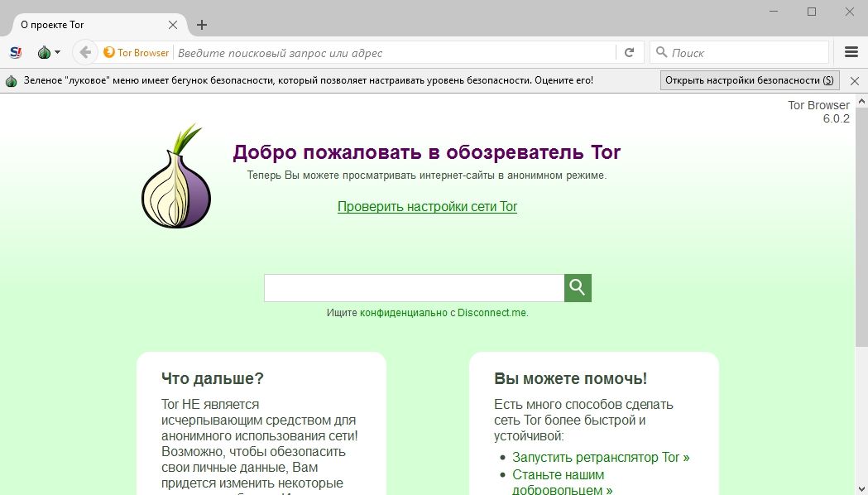The height and width of the screenshot is (495, 868).
Task: Click the 'Что дальше?' heading
Action: coord(213,379)
